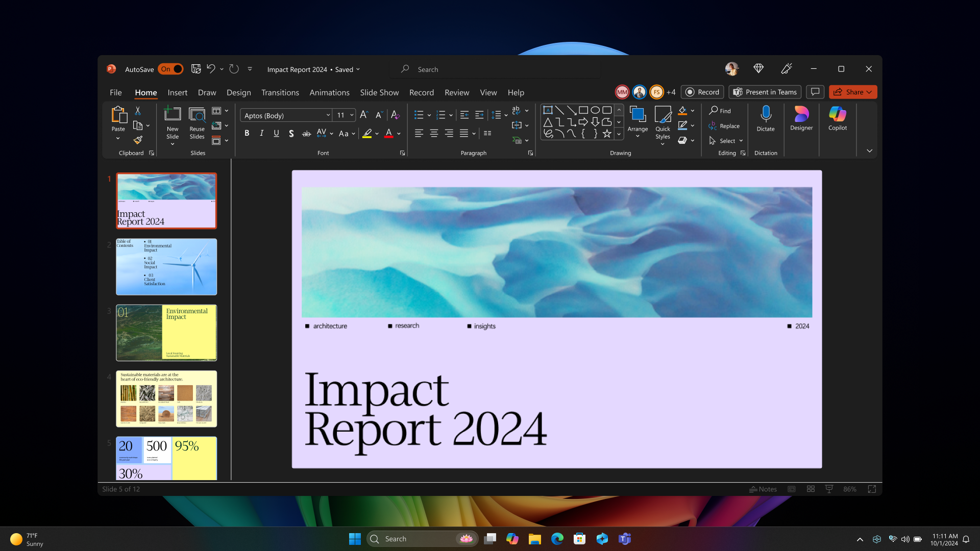
Task: Click the Present in Teams button
Action: pos(765,92)
